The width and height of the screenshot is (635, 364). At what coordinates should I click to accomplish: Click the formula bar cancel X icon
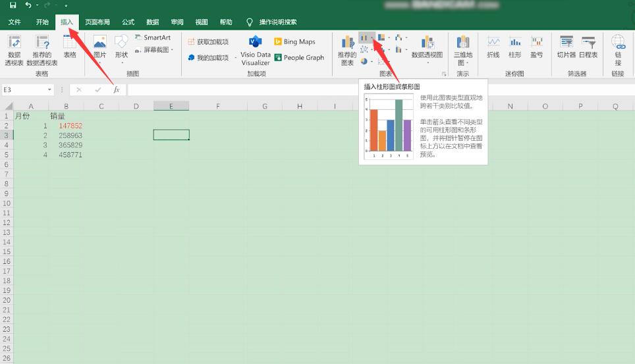[x=79, y=90]
